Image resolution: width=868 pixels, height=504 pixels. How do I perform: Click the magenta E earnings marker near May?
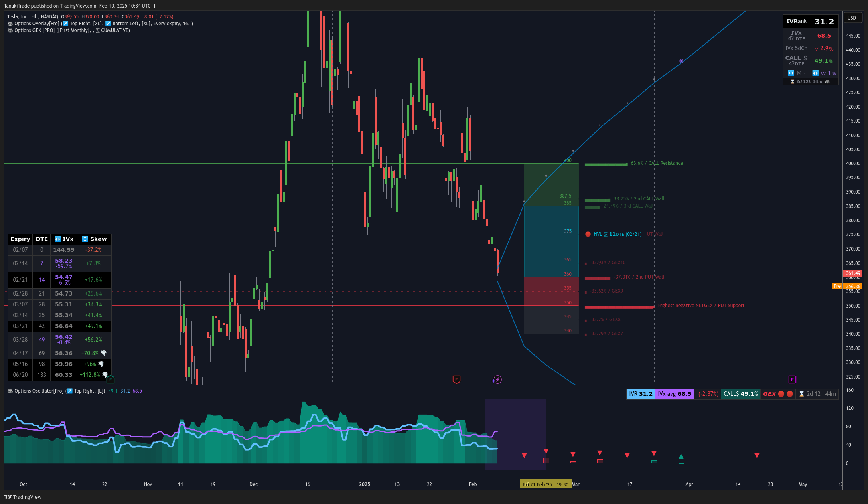[792, 379]
